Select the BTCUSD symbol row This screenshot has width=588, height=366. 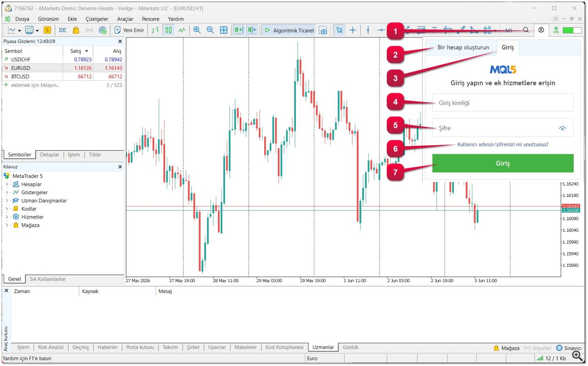63,76
